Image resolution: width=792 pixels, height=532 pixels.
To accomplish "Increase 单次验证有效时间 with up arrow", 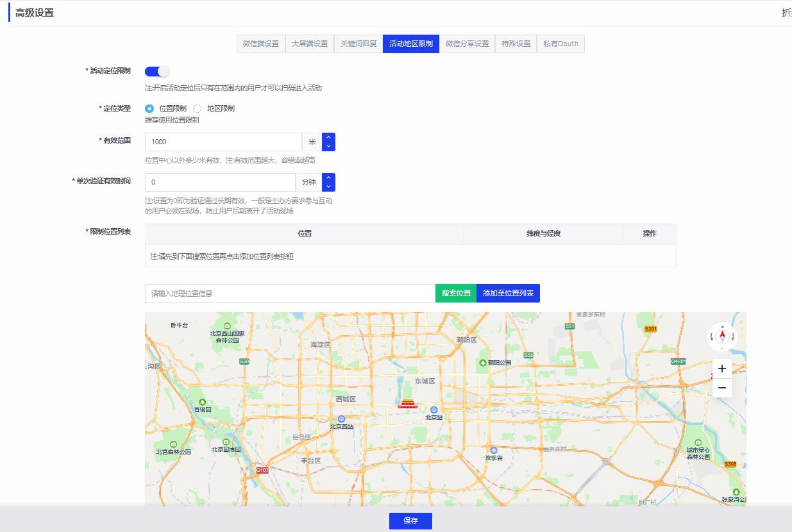I will pos(328,178).
